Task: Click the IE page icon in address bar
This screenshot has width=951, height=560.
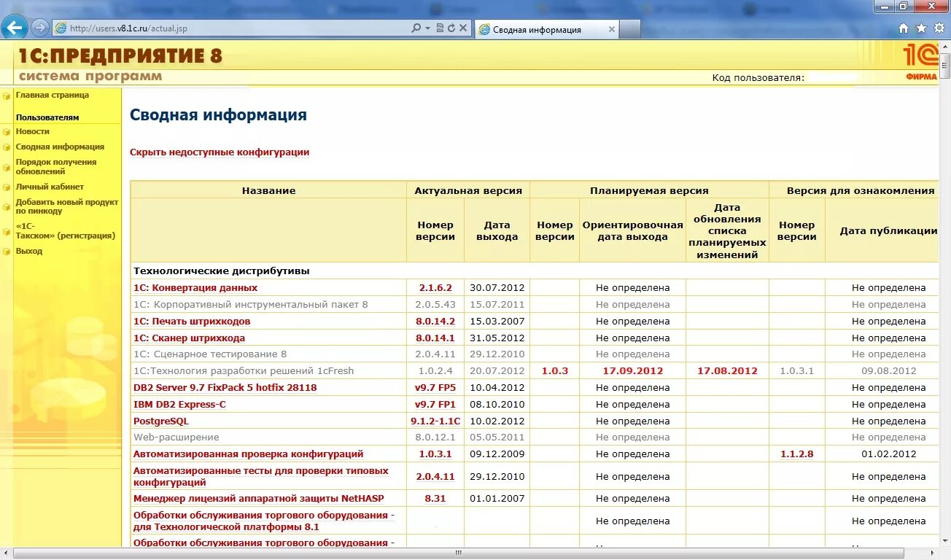Action: tap(61, 28)
